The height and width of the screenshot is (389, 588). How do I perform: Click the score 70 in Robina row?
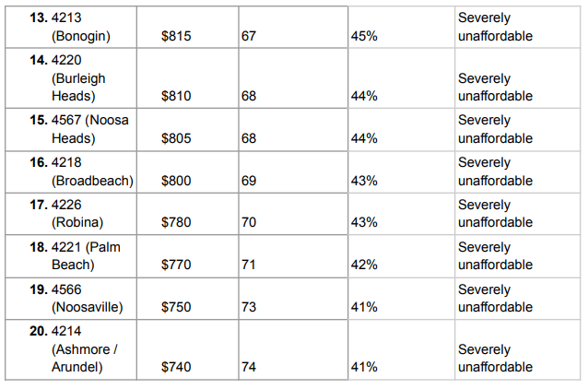249,222
